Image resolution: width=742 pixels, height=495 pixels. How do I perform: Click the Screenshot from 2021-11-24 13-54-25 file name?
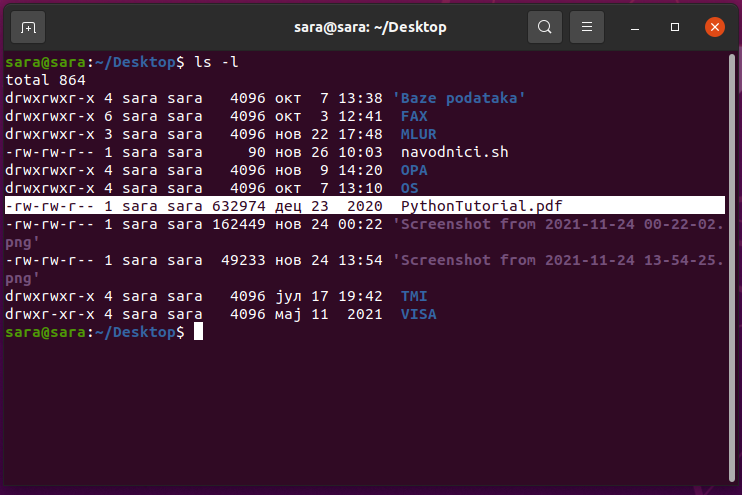(558, 260)
